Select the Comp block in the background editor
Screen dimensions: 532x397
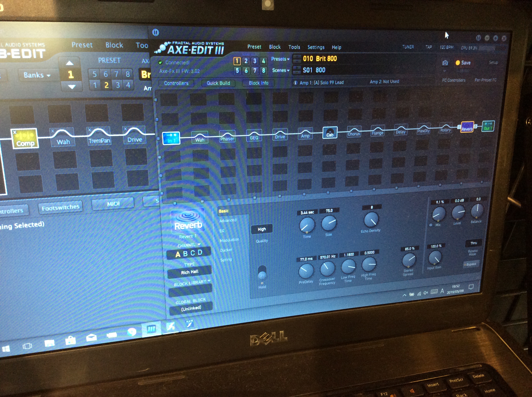click(x=25, y=138)
